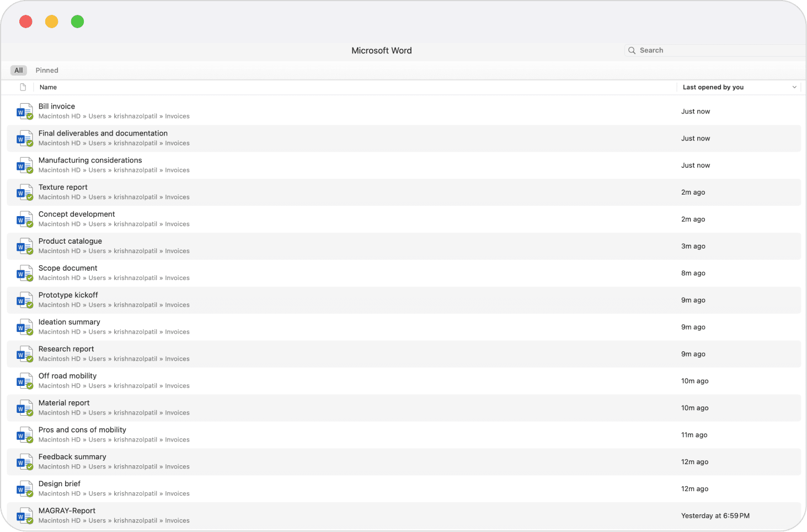Open the Product catalogue file
807x532 pixels.
(404, 246)
